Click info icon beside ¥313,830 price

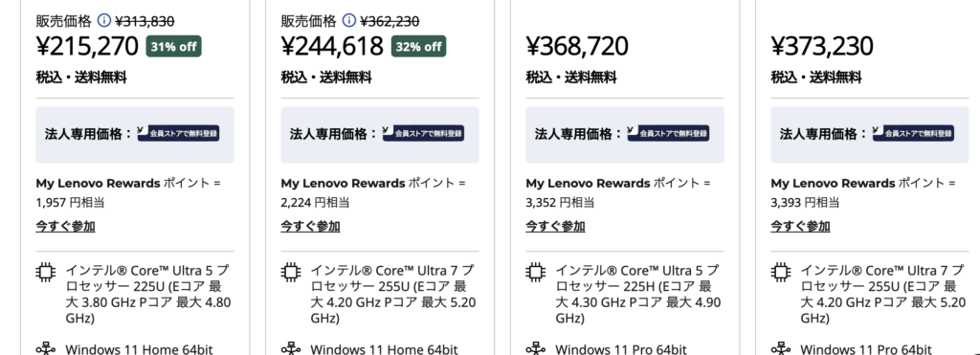(103, 21)
